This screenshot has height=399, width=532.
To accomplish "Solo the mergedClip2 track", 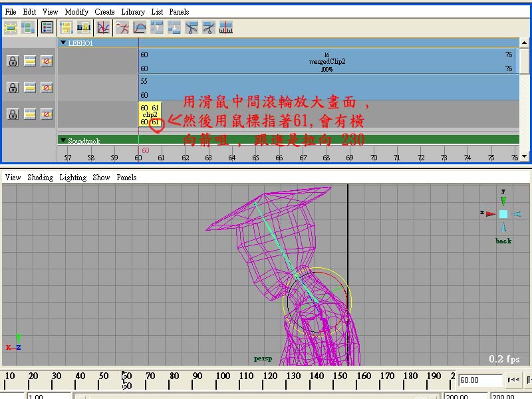I will 30,61.
